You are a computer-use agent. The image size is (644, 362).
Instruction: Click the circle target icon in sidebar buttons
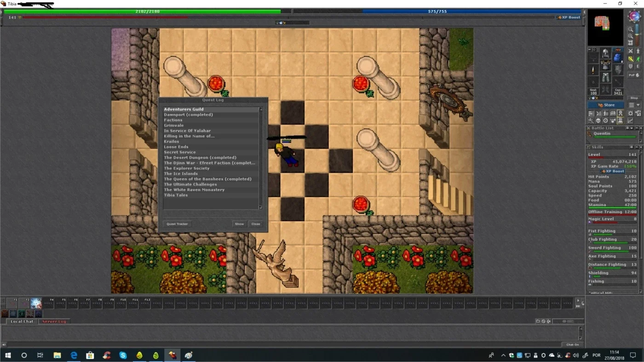click(605, 121)
